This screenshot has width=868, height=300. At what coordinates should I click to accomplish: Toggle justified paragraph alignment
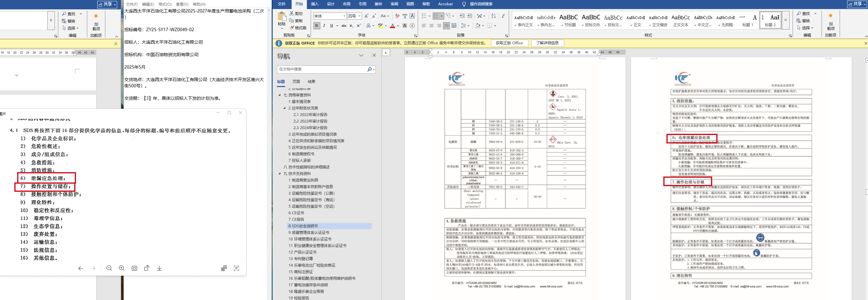pyautogui.click(x=446, y=26)
